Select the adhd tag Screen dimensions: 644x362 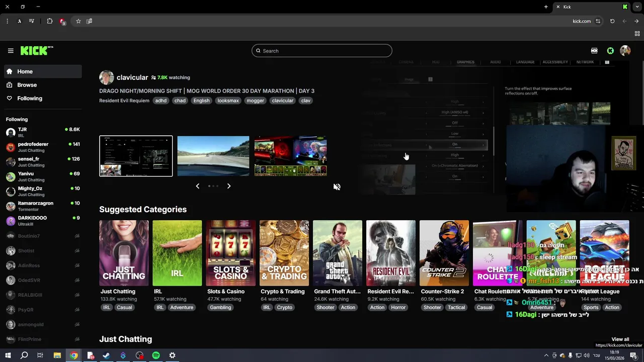point(161,101)
